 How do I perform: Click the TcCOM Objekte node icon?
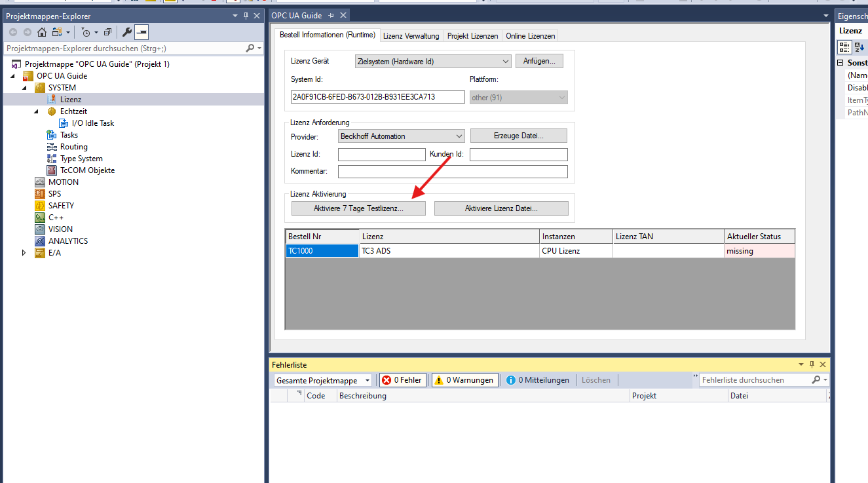point(52,170)
